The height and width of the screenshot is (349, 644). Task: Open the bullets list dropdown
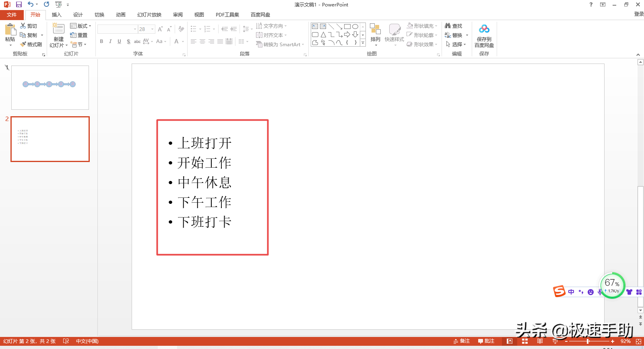(x=200, y=29)
